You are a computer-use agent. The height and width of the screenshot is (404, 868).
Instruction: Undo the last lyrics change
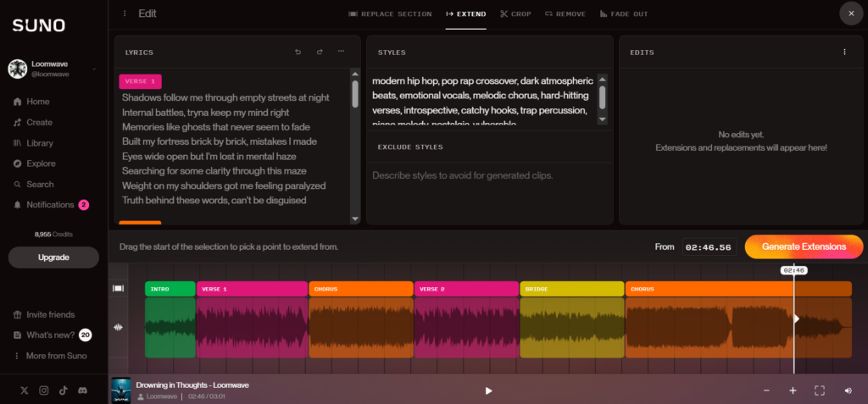pos(298,52)
